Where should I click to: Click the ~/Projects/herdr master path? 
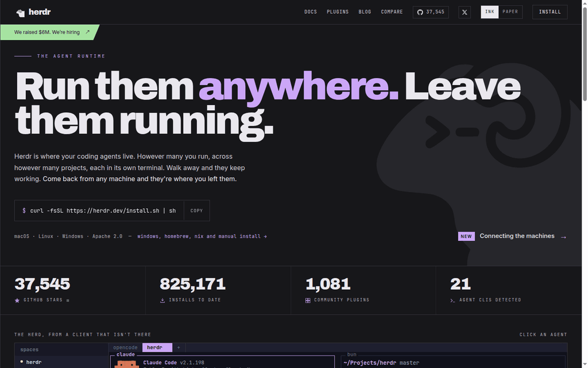(381, 363)
